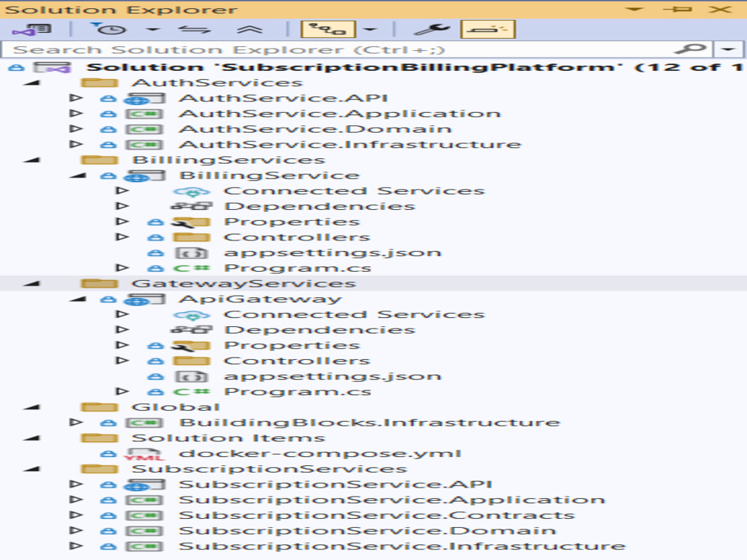This screenshot has width=747, height=560.
Task: Click the Search Solution Explorer field
Action: 333,49
